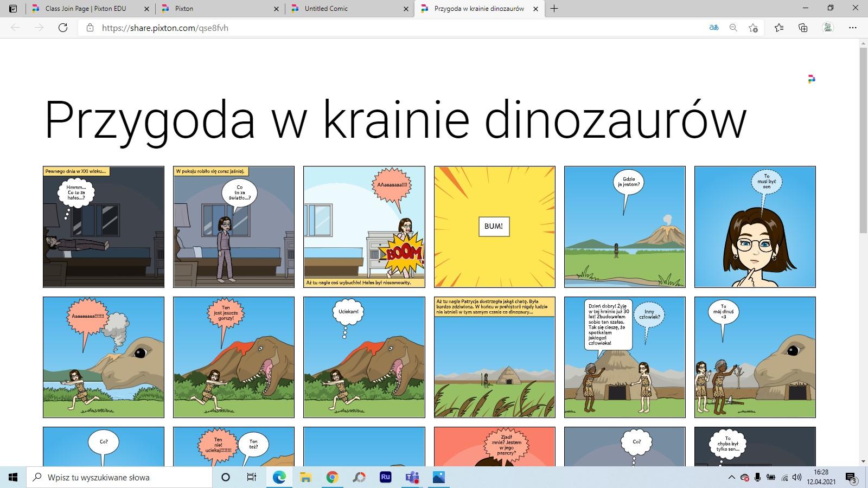The width and height of the screenshot is (868, 488).
Task: Open panel 'W pokoju robiło się coraz jaśniej'
Action: click(x=234, y=227)
